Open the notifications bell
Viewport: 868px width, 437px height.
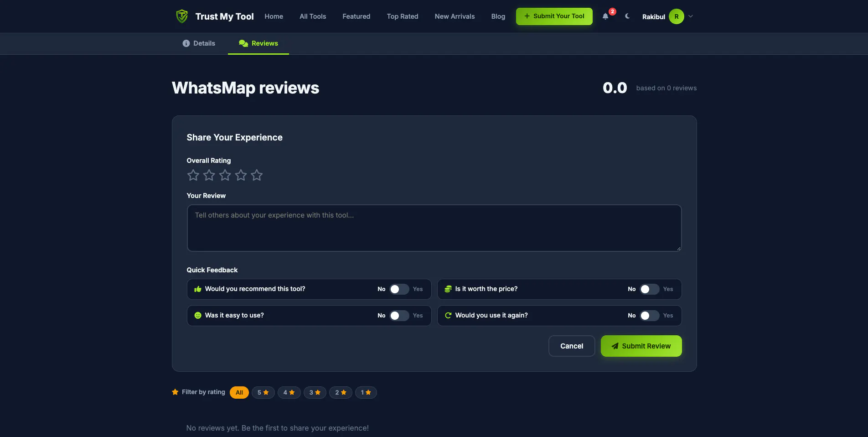(x=605, y=16)
